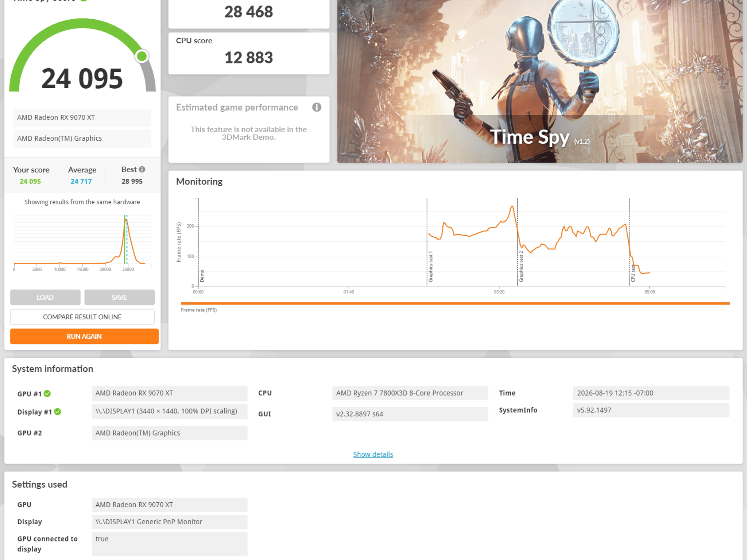Click AMD Radeon RX 9070 XT under the gauge
The height and width of the screenshot is (560, 747).
click(82, 117)
